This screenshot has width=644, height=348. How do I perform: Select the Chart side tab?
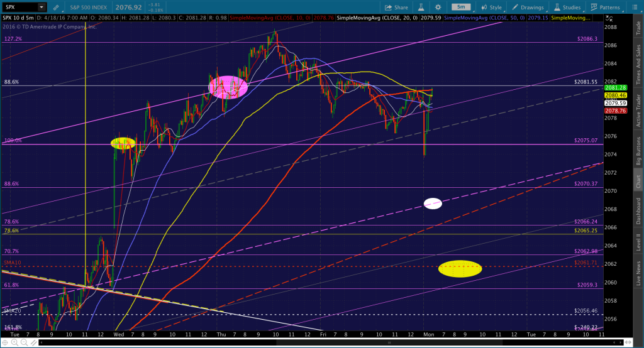coord(638,181)
